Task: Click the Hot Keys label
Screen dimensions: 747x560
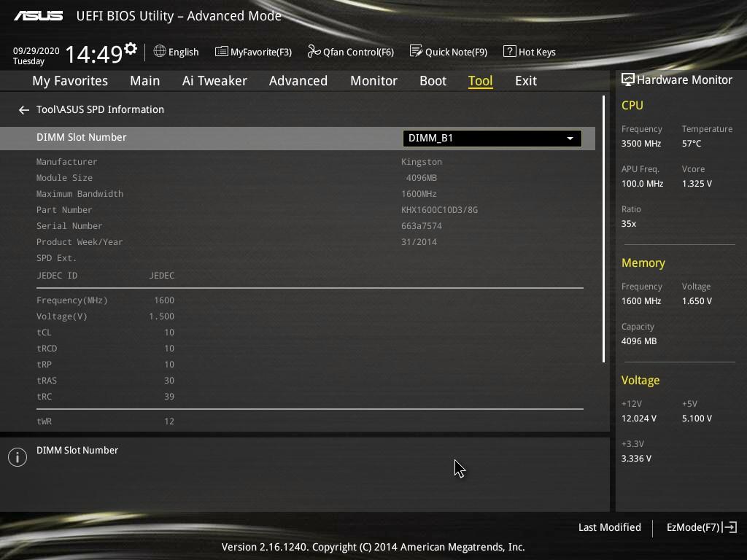Action: coord(537,52)
